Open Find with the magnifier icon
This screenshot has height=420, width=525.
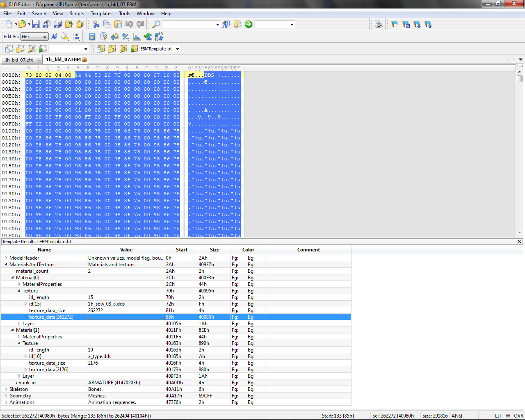156,24
